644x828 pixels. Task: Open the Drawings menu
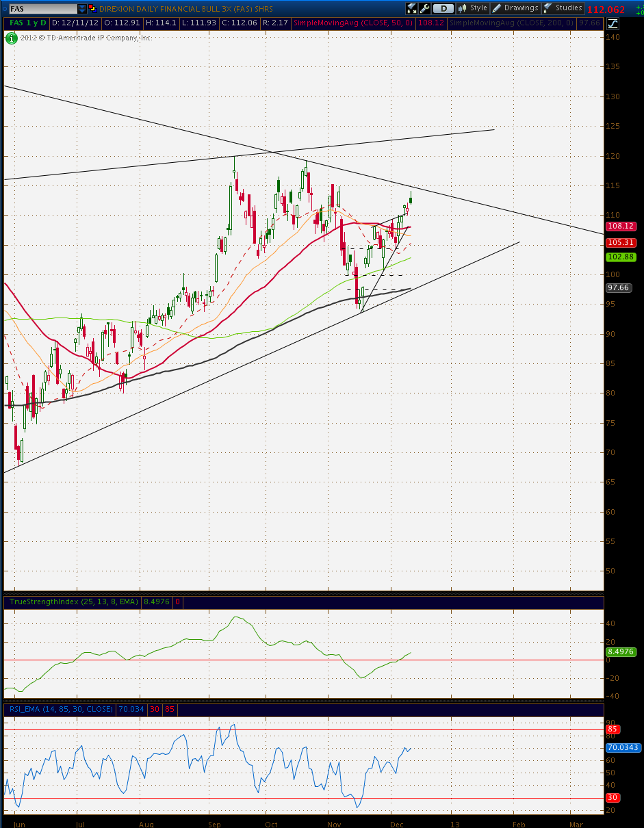515,8
